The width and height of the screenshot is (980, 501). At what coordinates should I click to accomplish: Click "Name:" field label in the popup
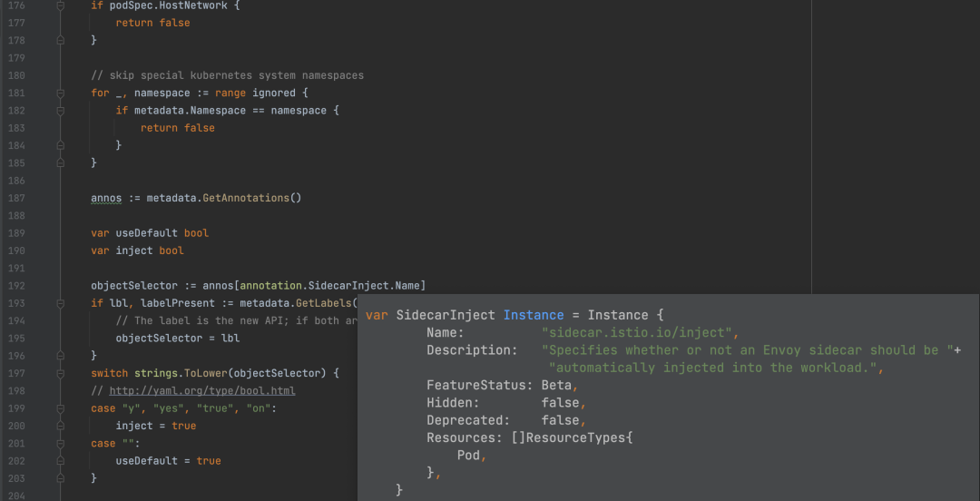(x=446, y=333)
